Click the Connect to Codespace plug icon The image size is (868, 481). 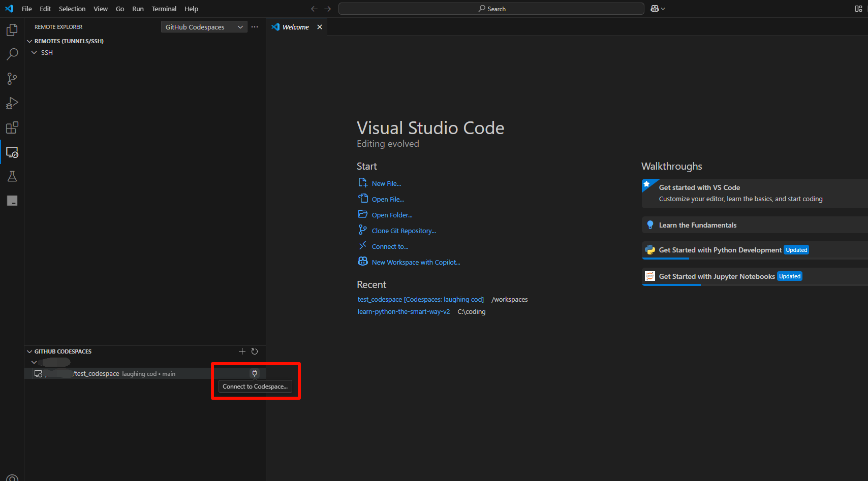click(255, 373)
